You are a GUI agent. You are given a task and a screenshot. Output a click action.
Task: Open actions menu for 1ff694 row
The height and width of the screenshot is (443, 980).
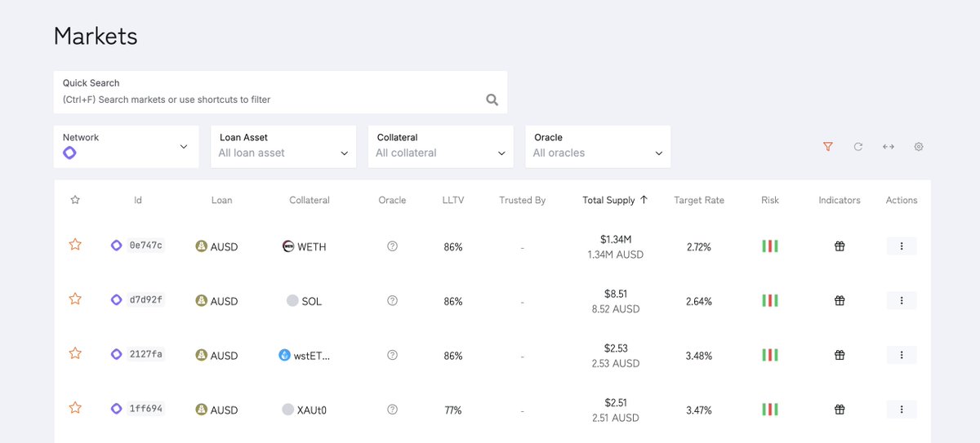(902, 410)
